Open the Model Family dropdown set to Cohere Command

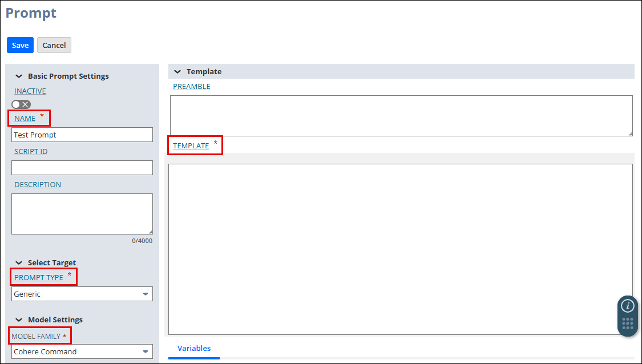click(x=82, y=351)
